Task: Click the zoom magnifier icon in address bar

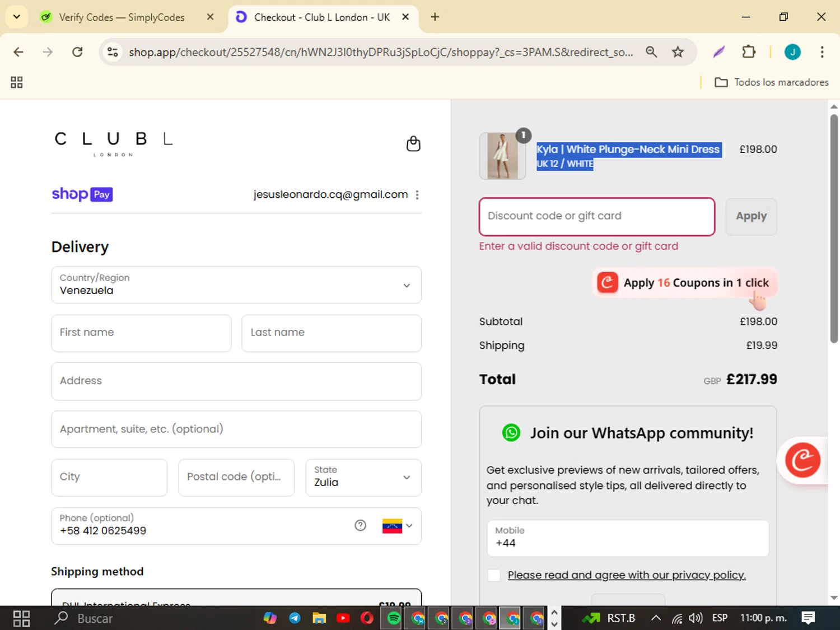Action: click(x=651, y=52)
